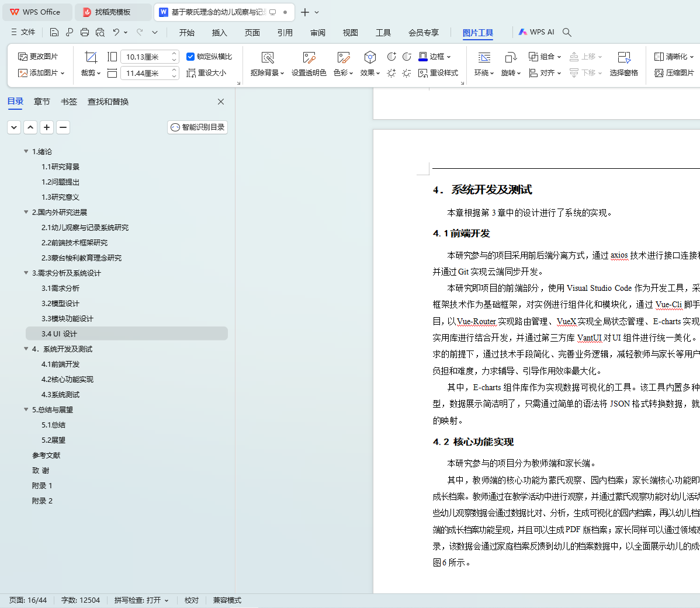700x608 pixels.
Task: Go to 4.2核心功能实现 in outline
Action: [x=67, y=380]
